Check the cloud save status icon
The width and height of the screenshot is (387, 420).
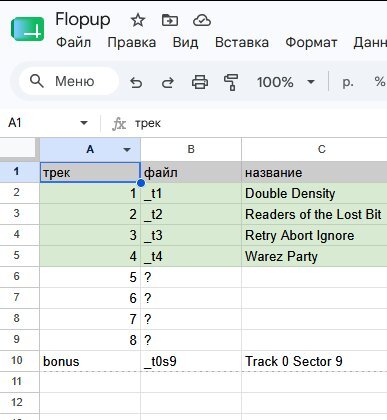click(202, 21)
